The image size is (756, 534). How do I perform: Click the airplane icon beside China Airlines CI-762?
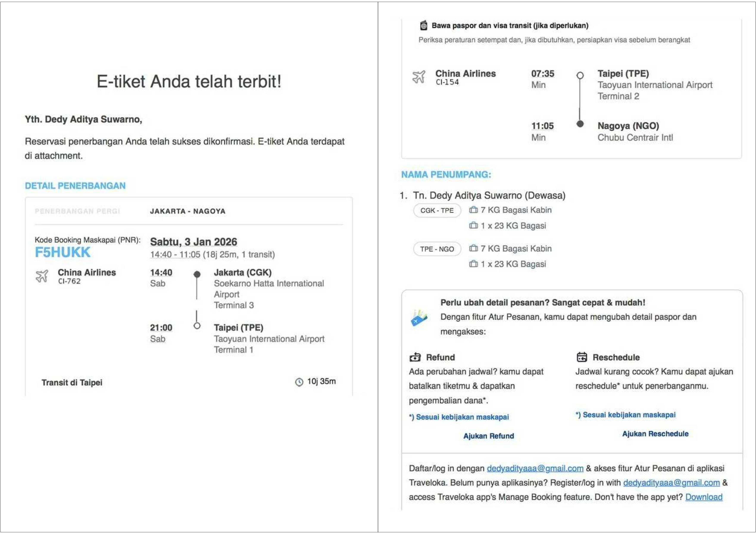pos(42,276)
